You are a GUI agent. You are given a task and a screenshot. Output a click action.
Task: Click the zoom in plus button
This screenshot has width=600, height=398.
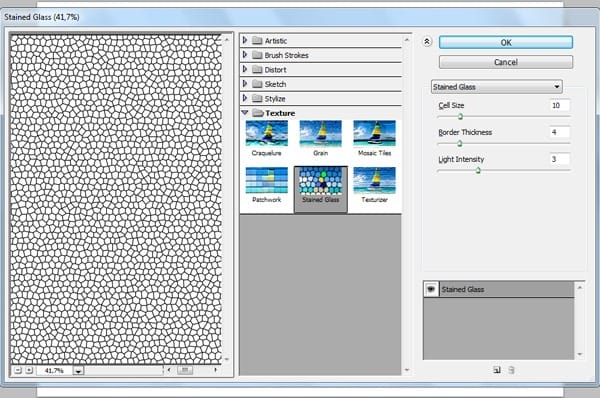point(29,370)
